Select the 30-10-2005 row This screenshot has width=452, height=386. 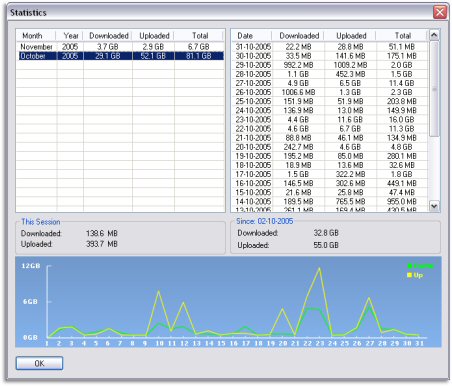[330, 56]
